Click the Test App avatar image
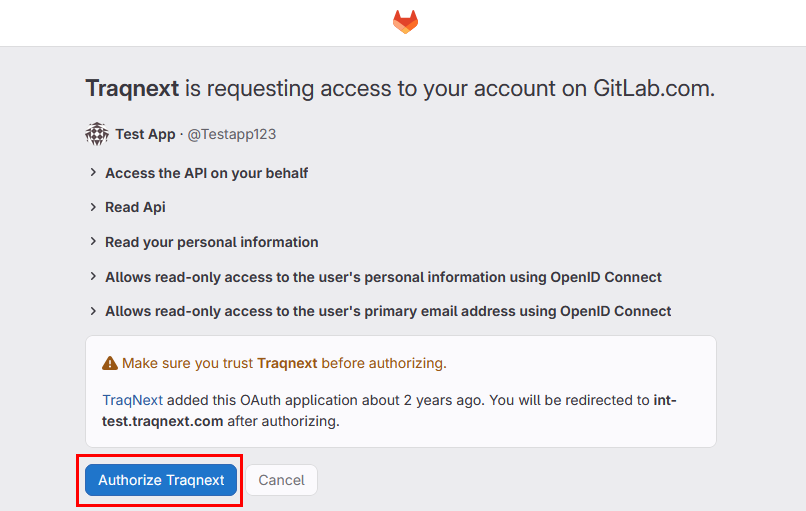The width and height of the screenshot is (806, 511). pyautogui.click(x=97, y=134)
